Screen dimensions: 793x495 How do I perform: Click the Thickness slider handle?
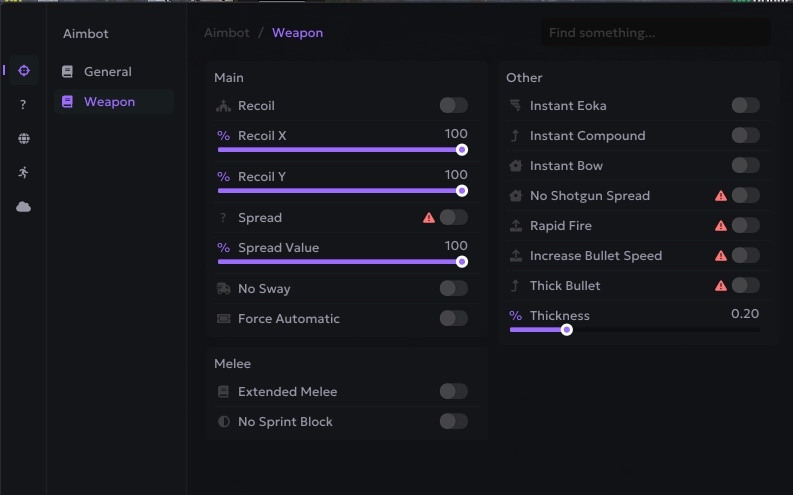click(567, 329)
